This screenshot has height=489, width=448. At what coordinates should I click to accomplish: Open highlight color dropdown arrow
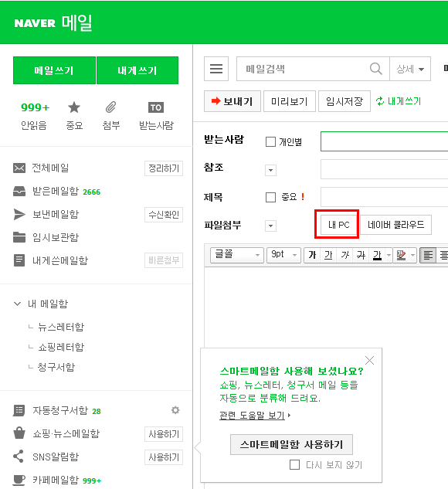412,256
